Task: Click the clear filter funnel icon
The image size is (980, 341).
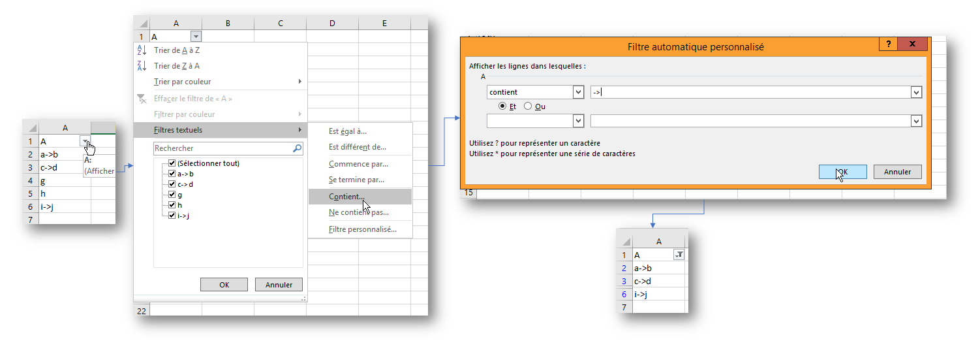Action: (x=142, y=99)
